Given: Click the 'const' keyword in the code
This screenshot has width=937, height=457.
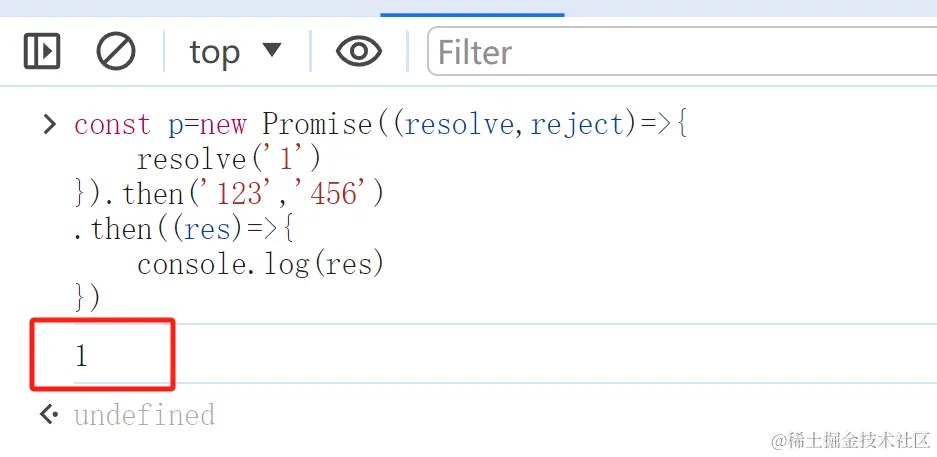Looking at the screenshot, I should pos(112,125).
